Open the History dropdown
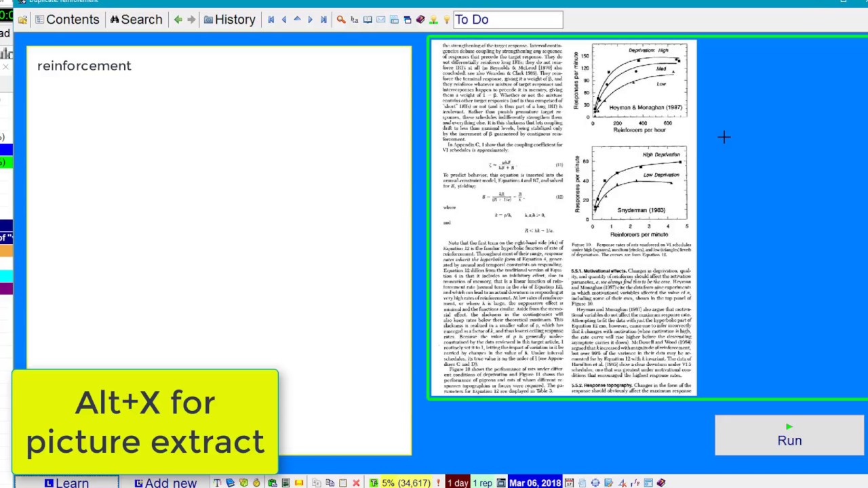 [x=229, y=20]
